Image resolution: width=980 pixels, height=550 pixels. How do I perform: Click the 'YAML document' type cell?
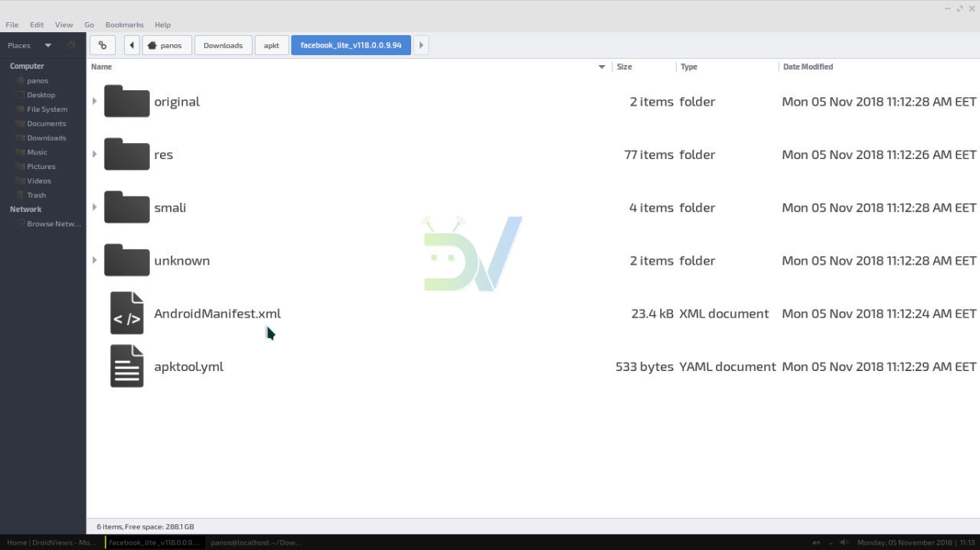[x=727, y=366]
